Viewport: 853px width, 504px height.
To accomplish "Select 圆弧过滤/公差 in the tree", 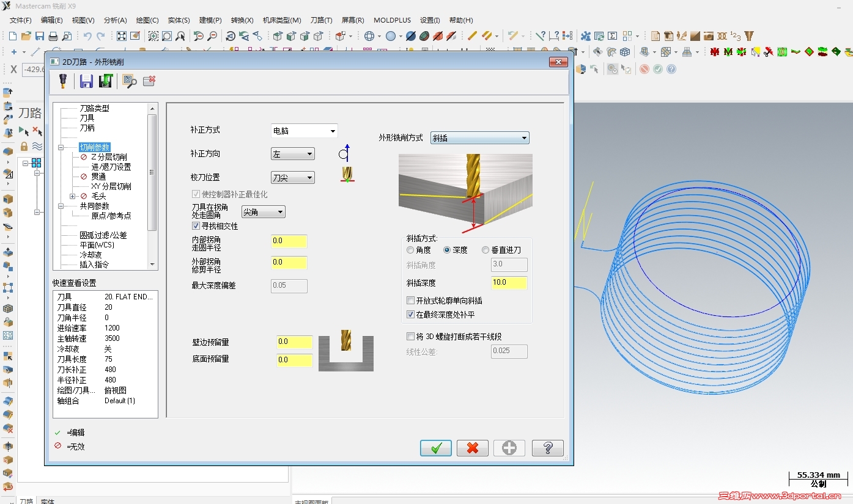I will click(103, 235).
